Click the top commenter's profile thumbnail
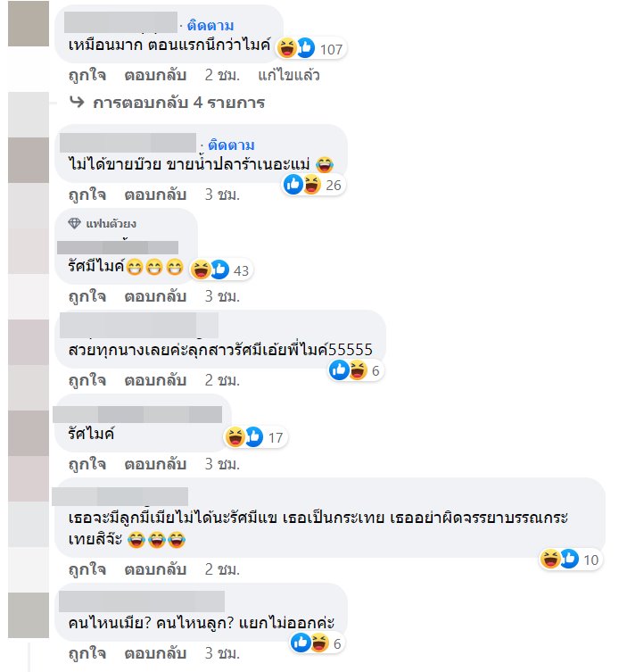Viewport: 619px width, 672px height. 29,23
